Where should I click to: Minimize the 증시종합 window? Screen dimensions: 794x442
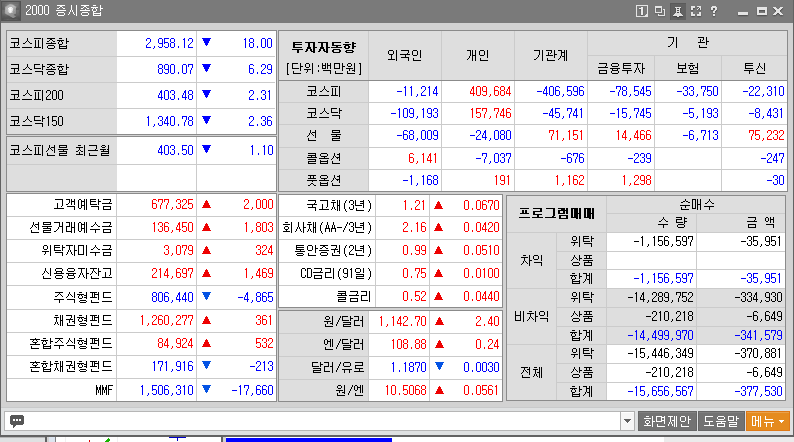[743, 12]
